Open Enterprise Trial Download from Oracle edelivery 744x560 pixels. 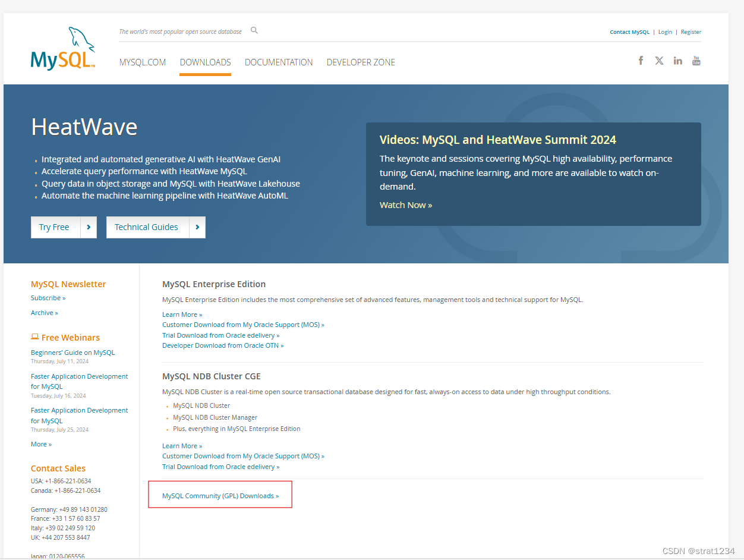(220, 335)
